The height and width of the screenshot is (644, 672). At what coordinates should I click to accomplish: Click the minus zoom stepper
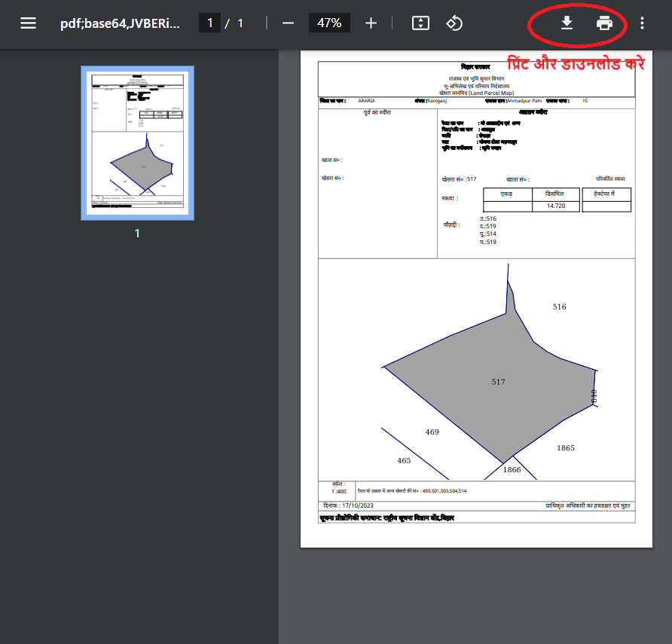(288, 23)
